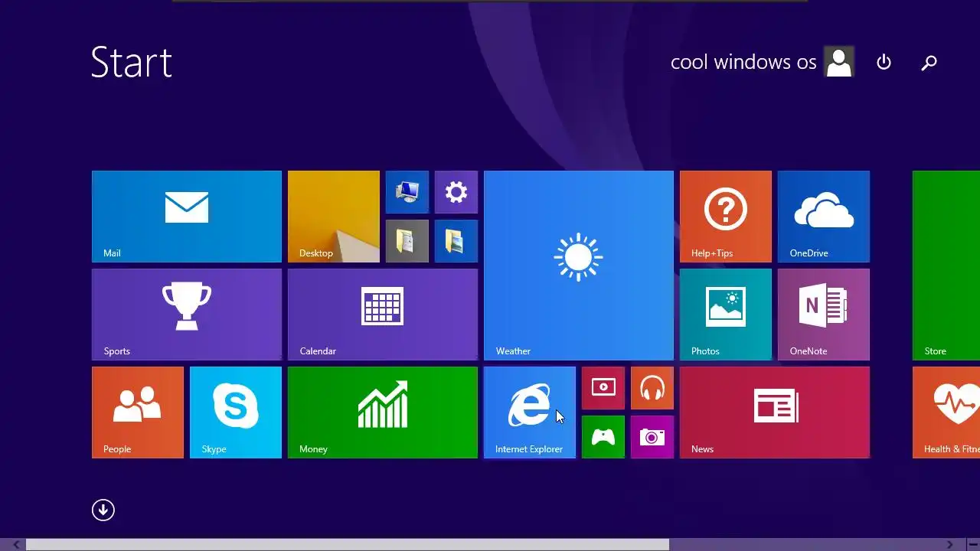Open the Camera small tile
The image size is (980, 551).
(652, 437)
